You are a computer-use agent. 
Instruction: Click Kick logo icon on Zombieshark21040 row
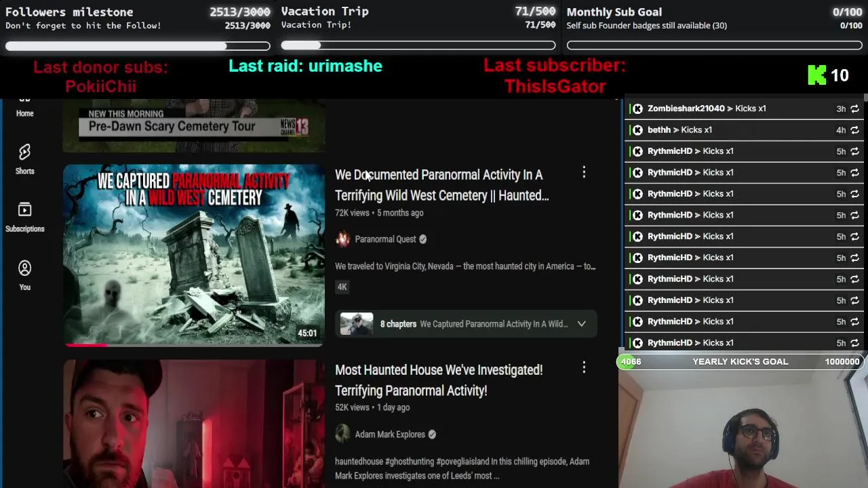click(637, 108)
